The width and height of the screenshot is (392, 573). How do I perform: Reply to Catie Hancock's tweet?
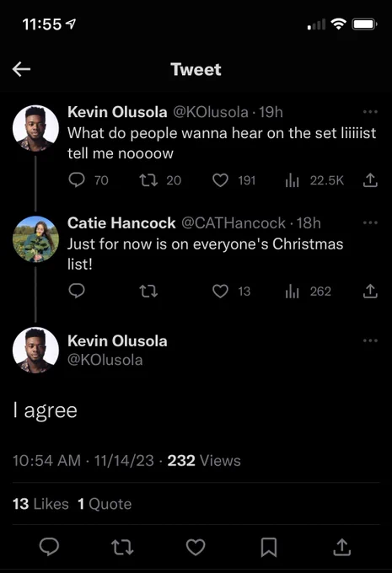[77, 291]
